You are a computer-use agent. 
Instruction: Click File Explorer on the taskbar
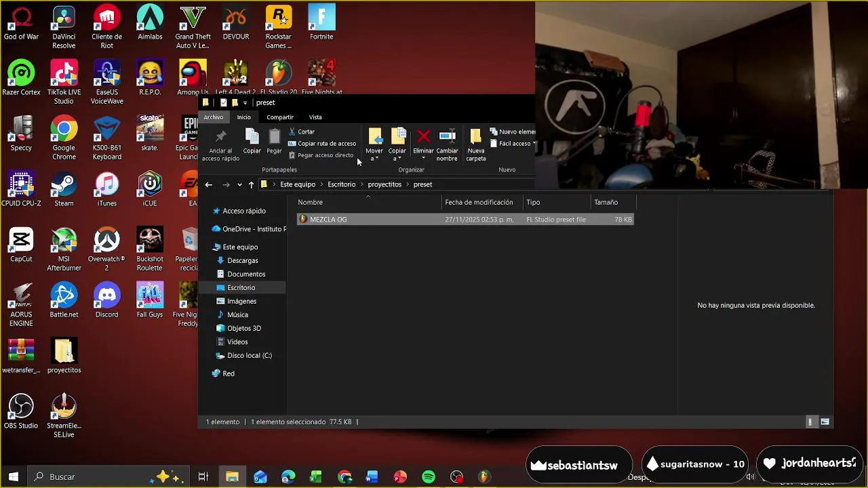point(232,476)
